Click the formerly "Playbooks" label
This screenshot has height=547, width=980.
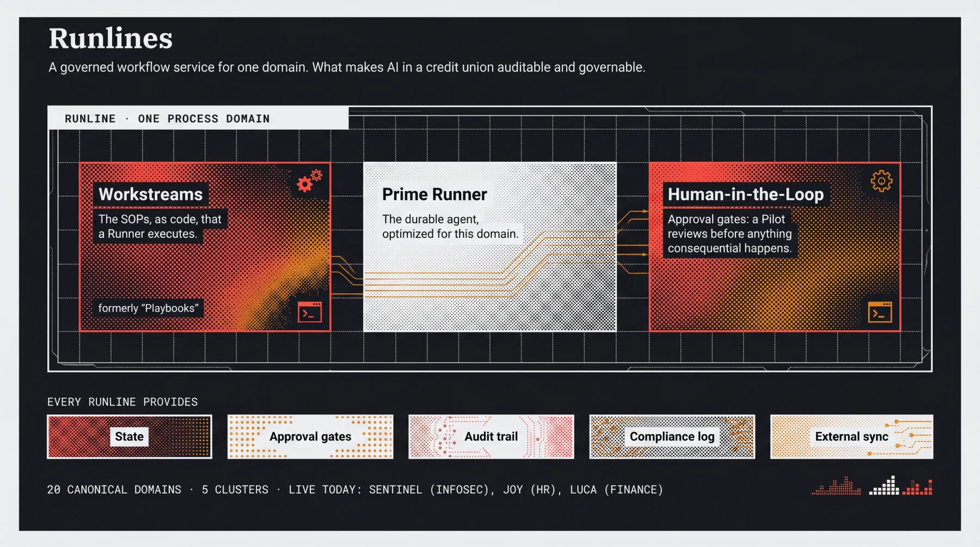pyautogui.click(x=148, y=308)
